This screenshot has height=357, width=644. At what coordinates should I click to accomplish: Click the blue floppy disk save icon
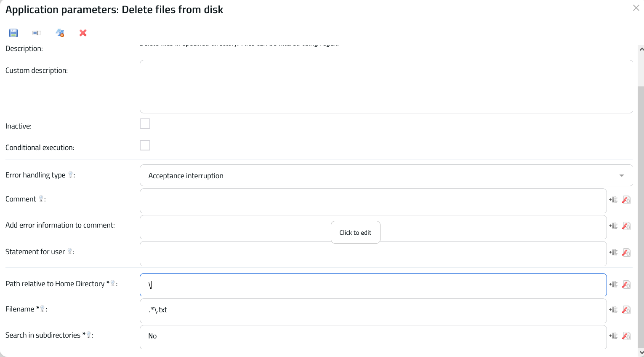click(x=13, y=33)
